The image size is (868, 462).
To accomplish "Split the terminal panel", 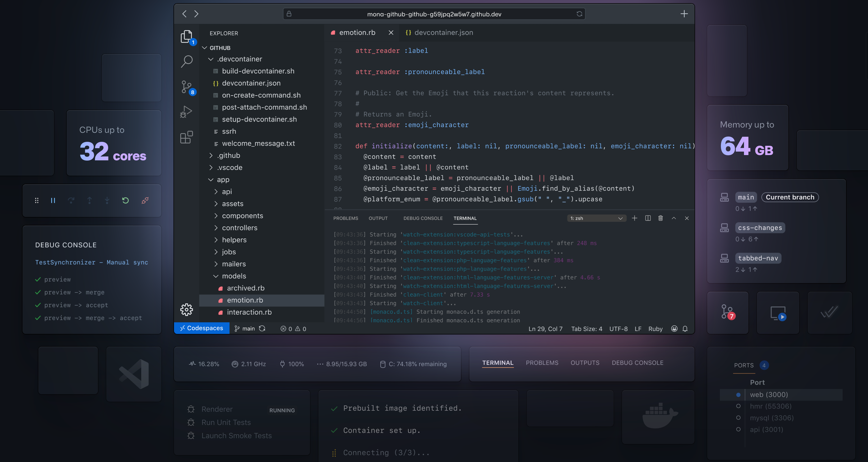I will click(648, 218).
